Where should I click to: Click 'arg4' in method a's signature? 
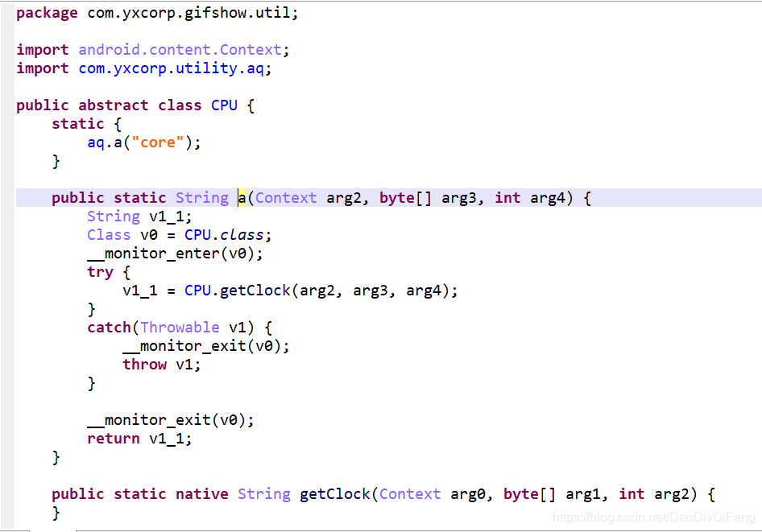point(548,198)
